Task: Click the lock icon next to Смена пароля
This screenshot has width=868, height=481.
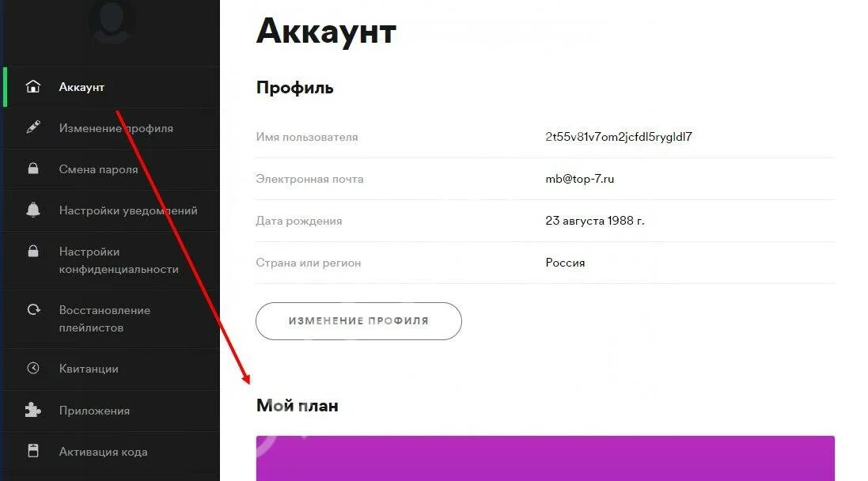Action: 33,169
